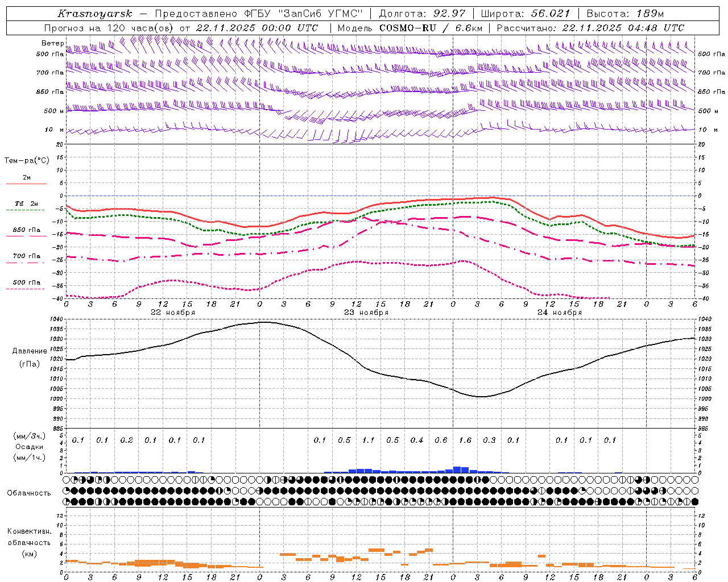Screen dimensions: 728x582
Task: Click the 0.6 precipitation value
Action: coord(441,440)
